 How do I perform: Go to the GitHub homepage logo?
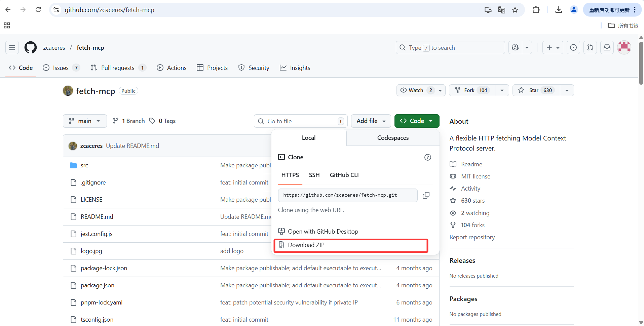click(31, 48)
